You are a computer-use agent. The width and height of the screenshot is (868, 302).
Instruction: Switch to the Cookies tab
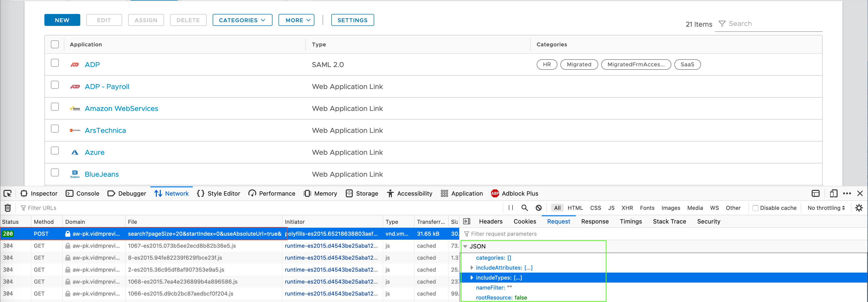click(x=525, y=222)
